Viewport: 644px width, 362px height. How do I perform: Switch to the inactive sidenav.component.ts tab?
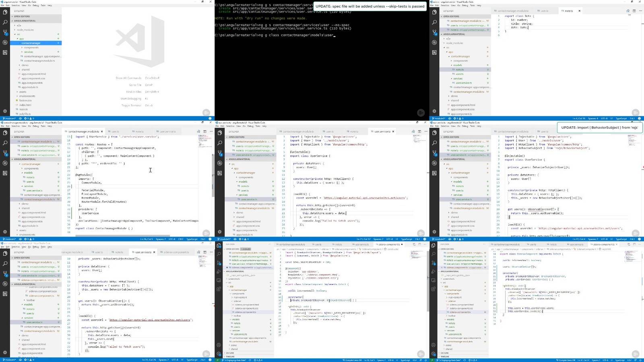(176, 252)
